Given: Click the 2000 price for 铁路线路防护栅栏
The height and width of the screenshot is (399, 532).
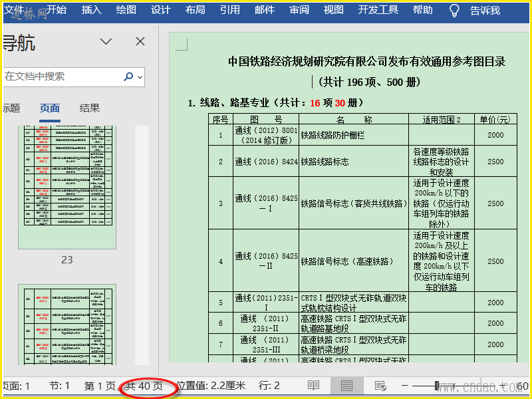Looking at the screenshot, I should point(495,135).
